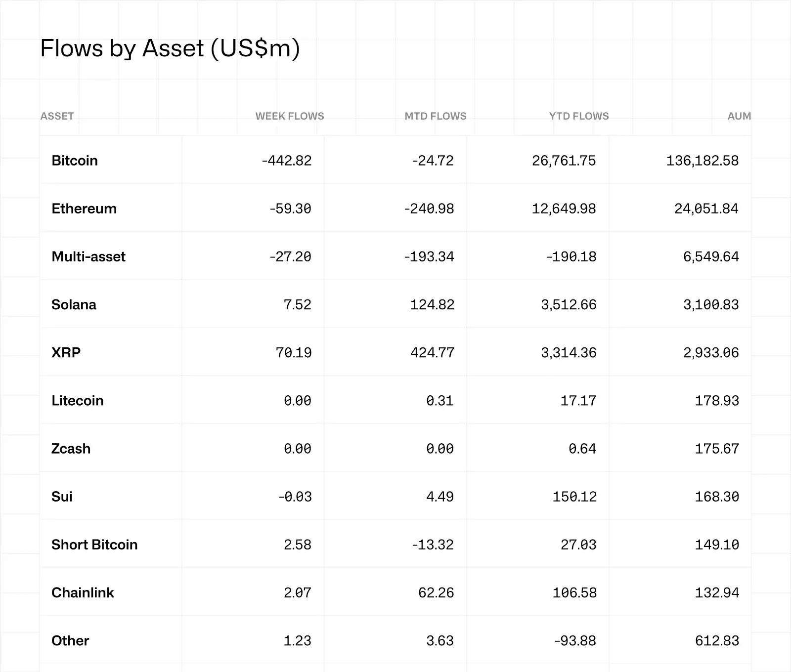The height and width of the screenshot is (672, 791).
Task: Select the Litecoin asset name
Action: tap(78, 400)
